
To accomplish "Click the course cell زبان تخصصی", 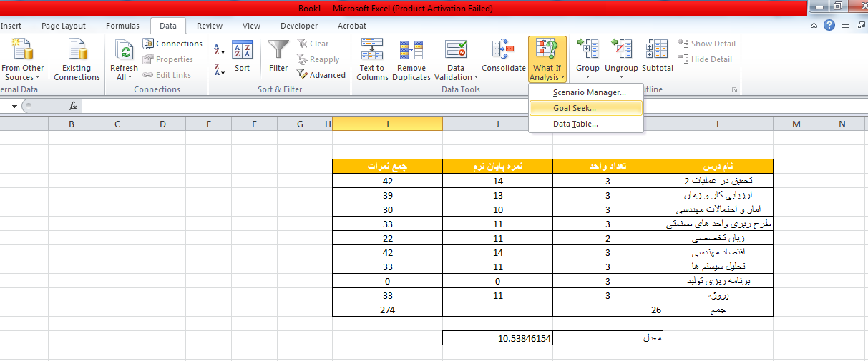I will point(718,237).
